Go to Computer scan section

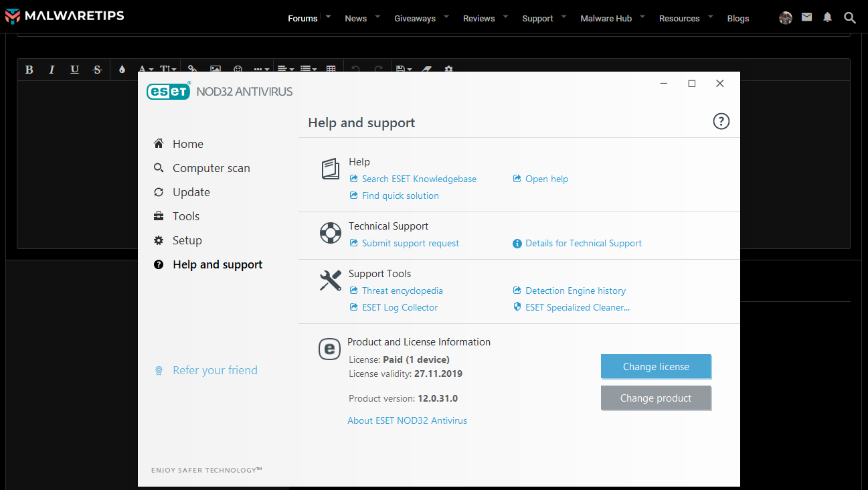pos(211,168)
